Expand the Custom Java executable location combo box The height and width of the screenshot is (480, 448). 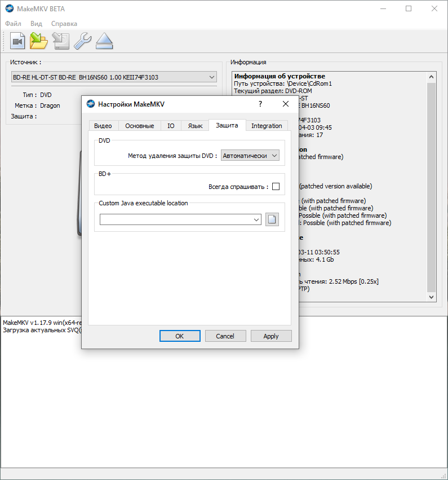256,219
